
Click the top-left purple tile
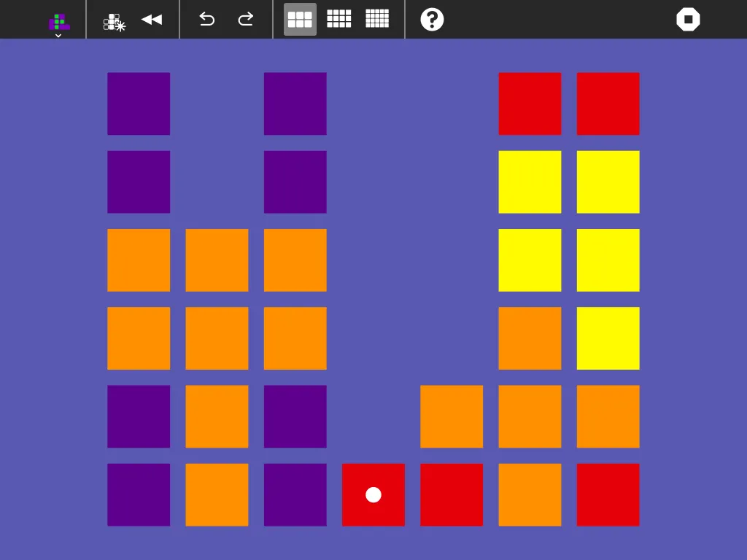click(x=139, y=104)
